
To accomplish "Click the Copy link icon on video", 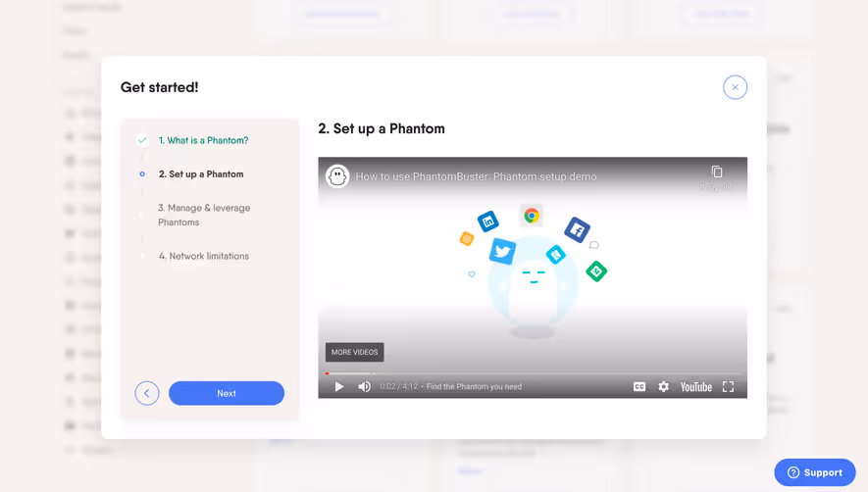I will pyautogui.click(x=716, y=172).
